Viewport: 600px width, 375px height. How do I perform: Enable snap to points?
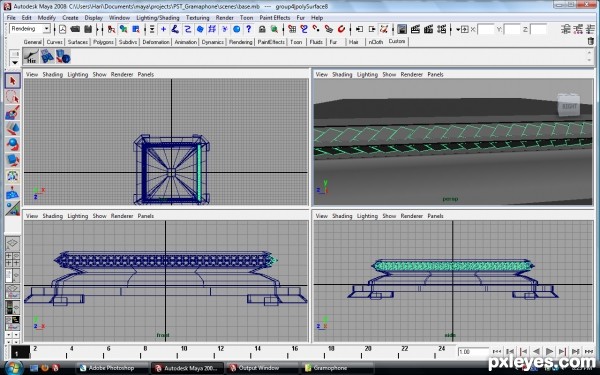(x=316, y=29)
